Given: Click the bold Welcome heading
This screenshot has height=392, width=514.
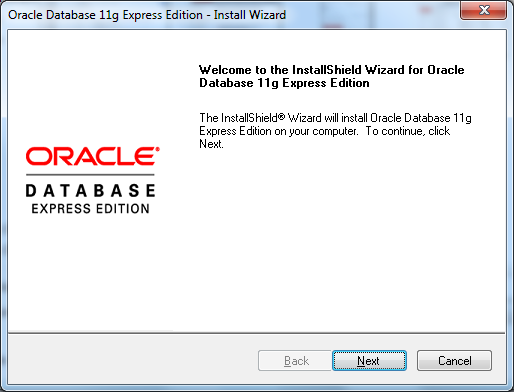Looking at the screenshot, I should (331, 76).
